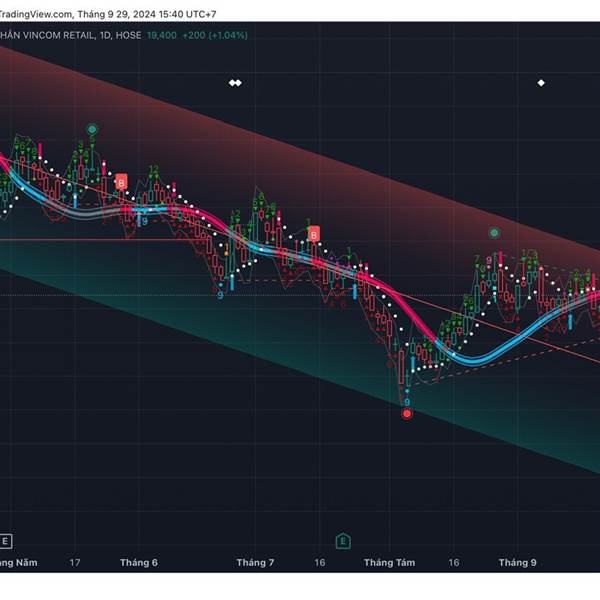Click the VINCOM RETAIL, 1D, HOSE symbol title
This screenshot has height=600, width=600.
pyautogui.click(x=70, y=35)
